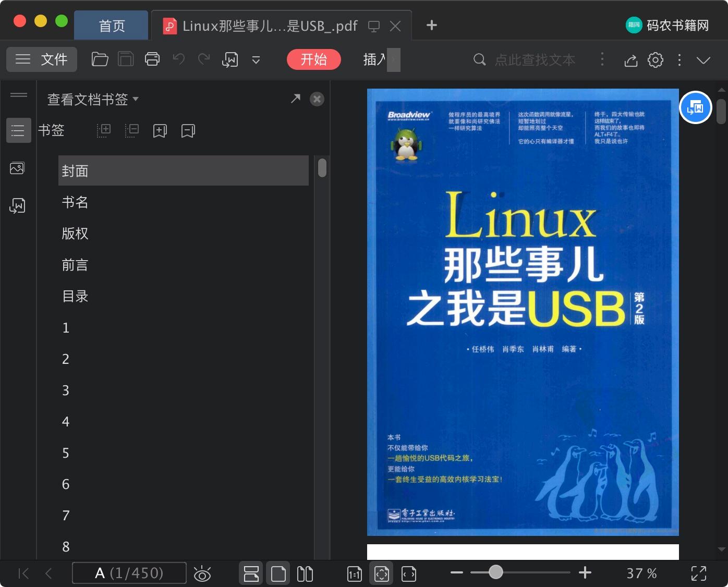
Task: Click the bookmark list scrollbar
Action: pyautogui.click(x=322, y=168)
